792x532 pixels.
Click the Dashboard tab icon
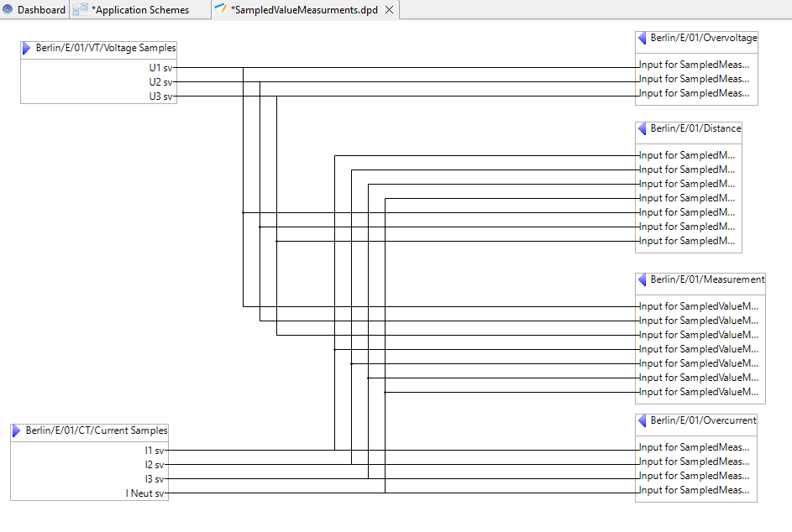(x=8, y=10)
